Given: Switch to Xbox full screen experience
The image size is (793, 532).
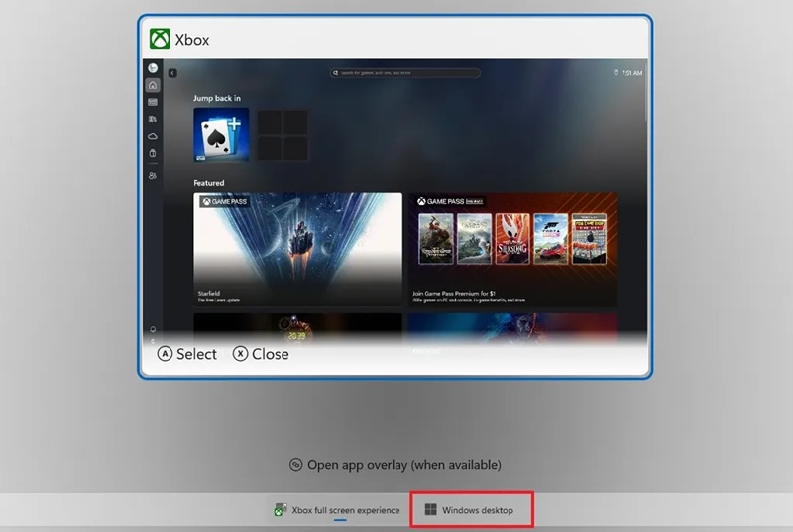Looking at the screenshot, I should (337, 510).
